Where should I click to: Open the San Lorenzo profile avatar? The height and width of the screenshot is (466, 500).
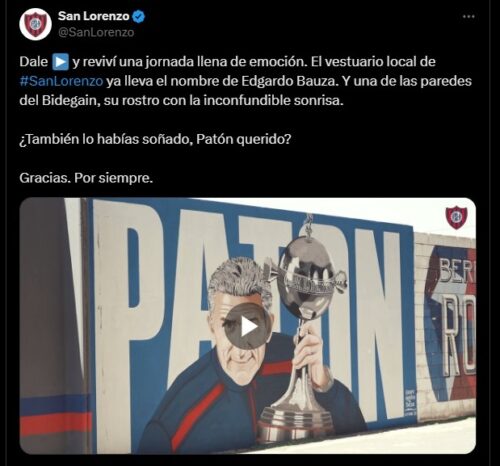tap(35, 24)
